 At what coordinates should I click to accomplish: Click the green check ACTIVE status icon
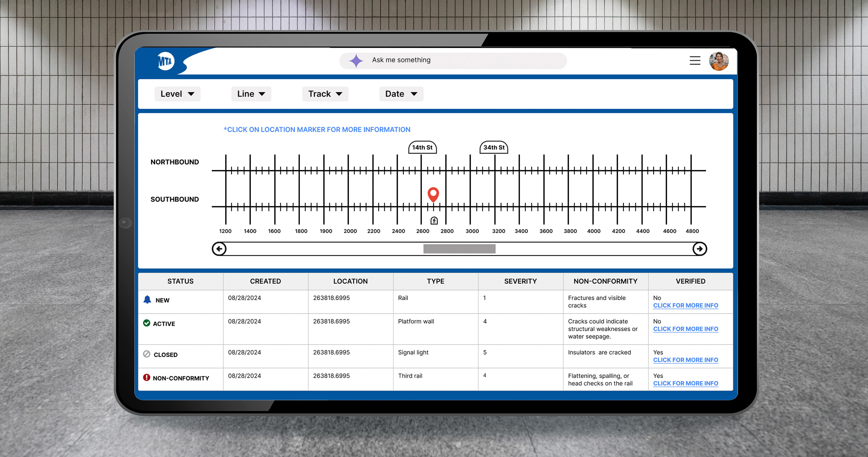146,323
